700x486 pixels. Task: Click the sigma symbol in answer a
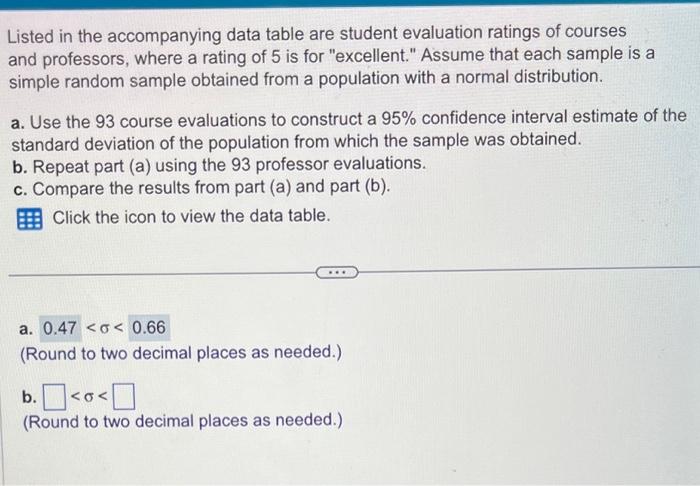click(104, 328)
